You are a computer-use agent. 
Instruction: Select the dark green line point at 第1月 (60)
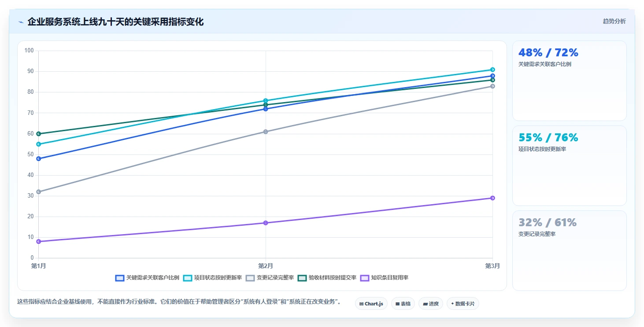(39, 133)
